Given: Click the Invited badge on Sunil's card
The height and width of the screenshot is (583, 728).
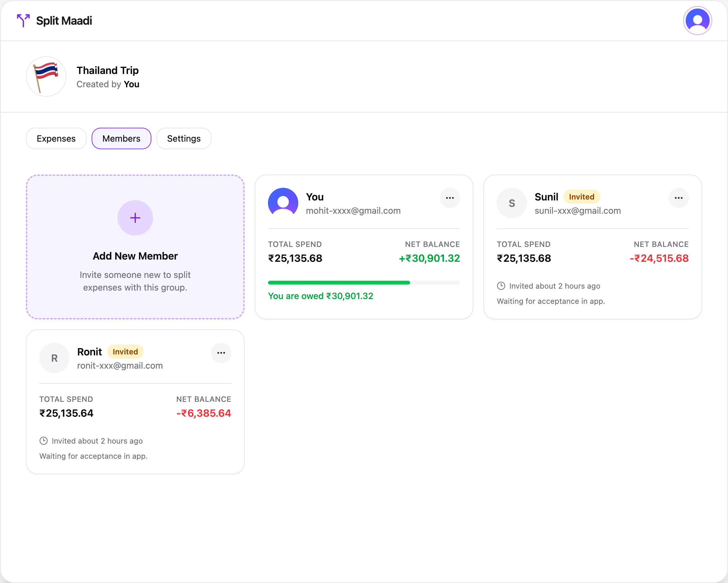Looking at the screenshot, I should click(x=581, y=197).
